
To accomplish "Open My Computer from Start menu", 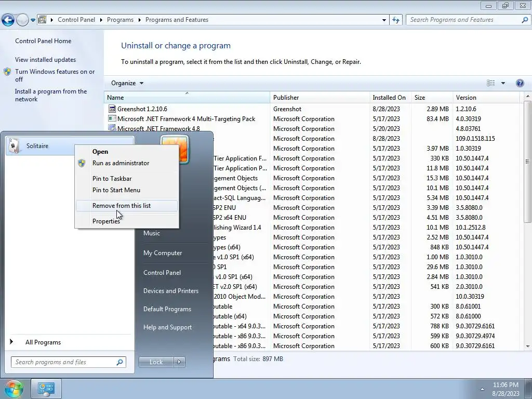I will [x=163, y=253].
